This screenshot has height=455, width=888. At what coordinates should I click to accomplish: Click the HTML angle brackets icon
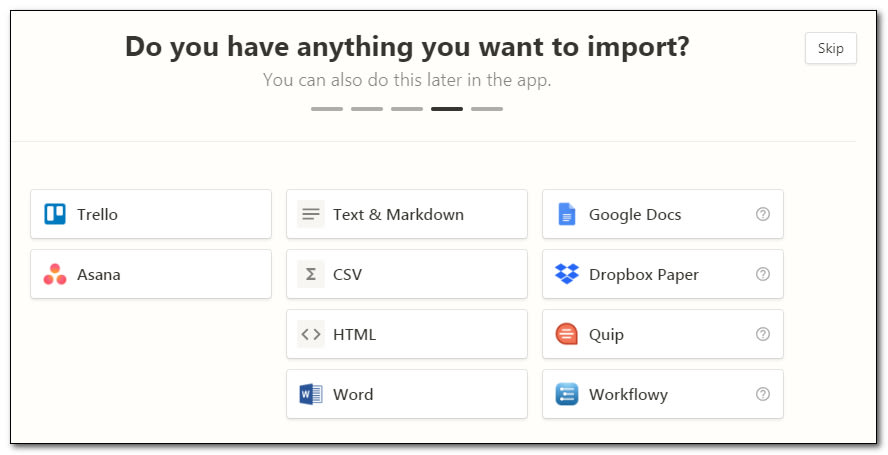[311, 334]
